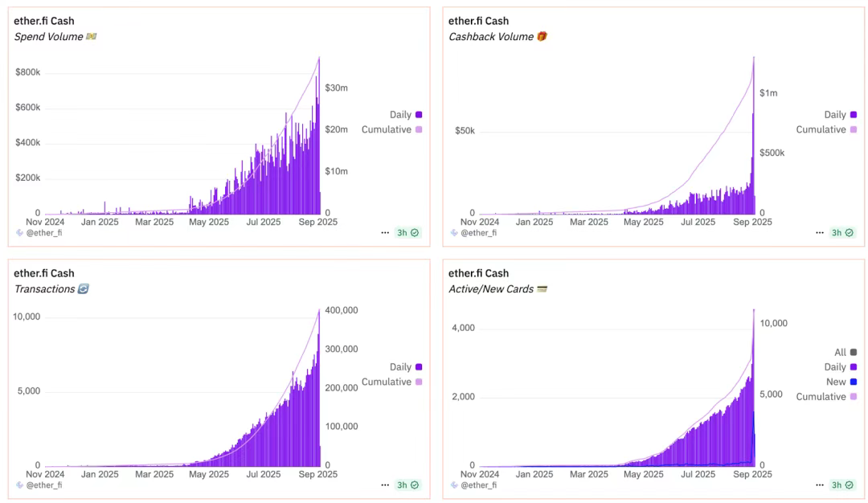Click Cumulative color swatch in Transactions legend
This screenshot has width=868, height=503.
pyautogui.click(x=418, y=382)
